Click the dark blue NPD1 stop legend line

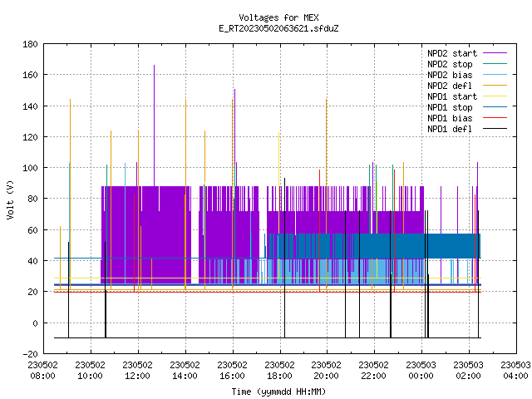[x=495, y=107]
